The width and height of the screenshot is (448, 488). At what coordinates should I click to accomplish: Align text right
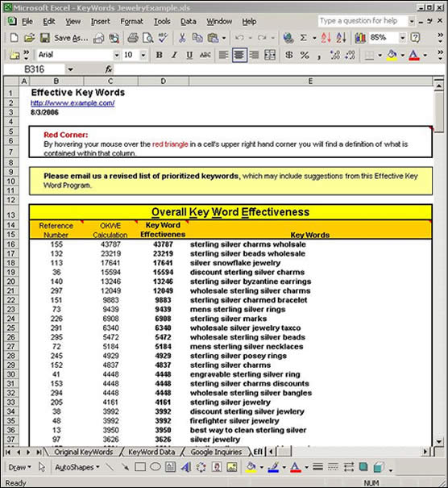tap(255, 55)
